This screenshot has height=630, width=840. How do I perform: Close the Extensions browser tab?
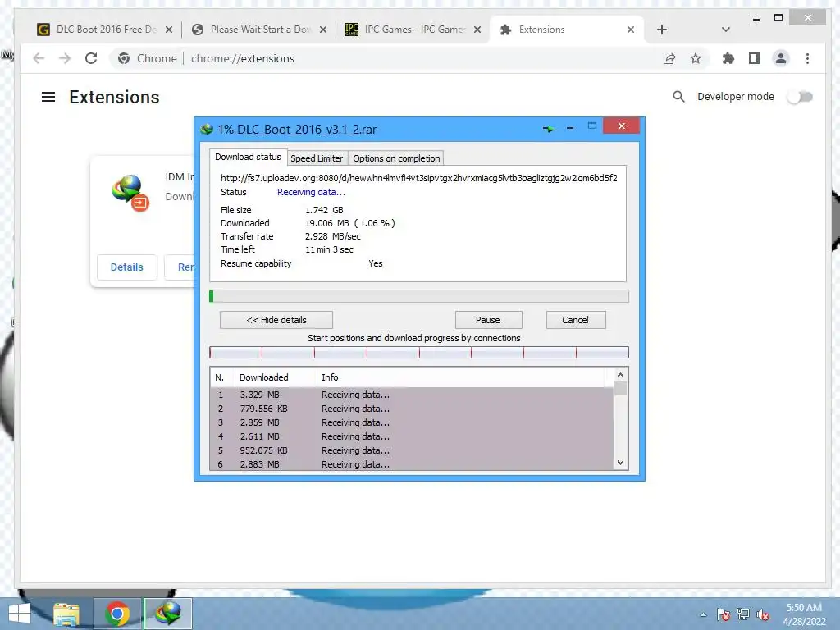631,30
